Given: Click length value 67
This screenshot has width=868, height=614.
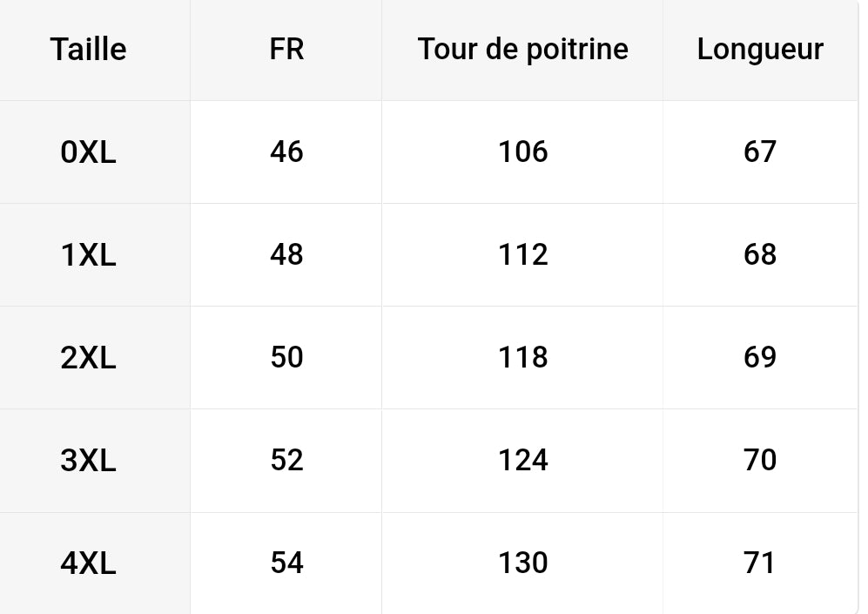Looking at the screenshot, I should pyautogui.click(x=760, y=152).
